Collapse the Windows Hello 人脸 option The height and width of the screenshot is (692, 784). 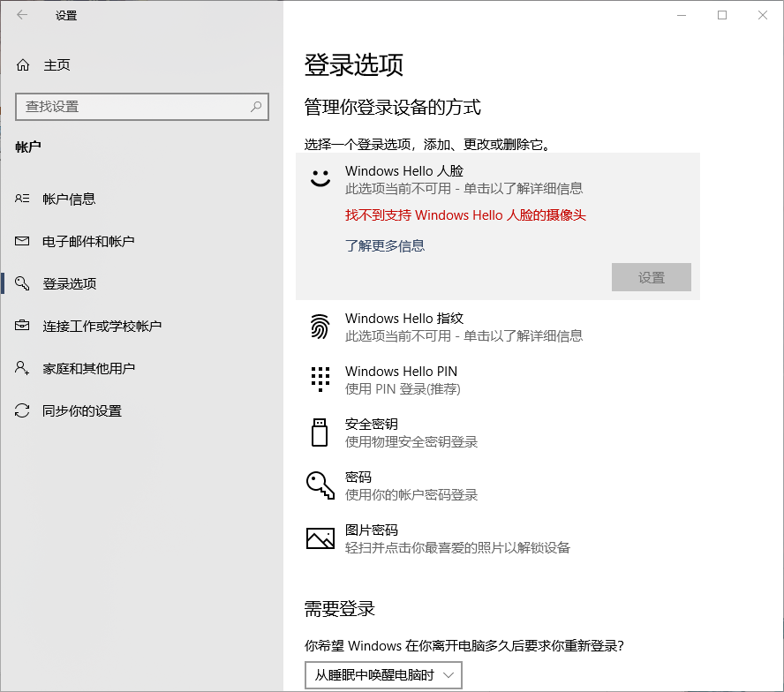tap(497, 178)
